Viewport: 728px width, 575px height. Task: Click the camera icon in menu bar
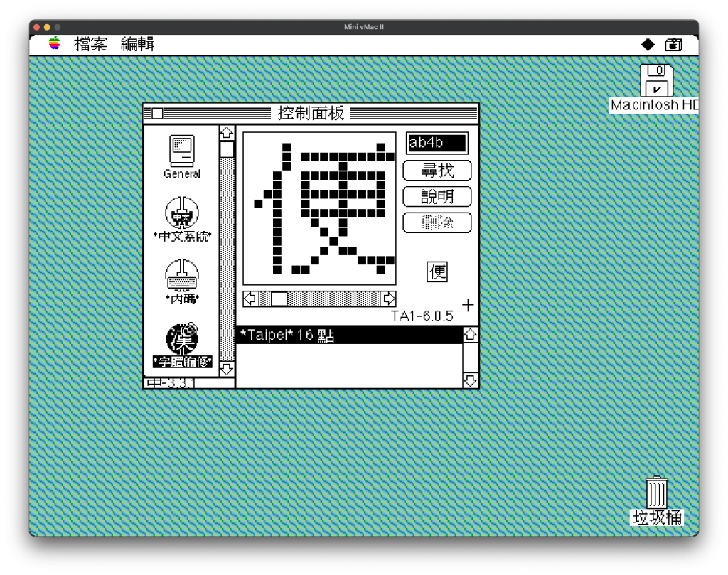tap(673, 45)
